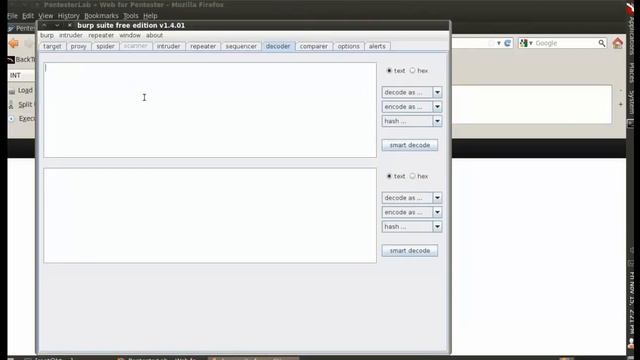Click Firefox home icon
Screen dimensions: 640x360
618,43
